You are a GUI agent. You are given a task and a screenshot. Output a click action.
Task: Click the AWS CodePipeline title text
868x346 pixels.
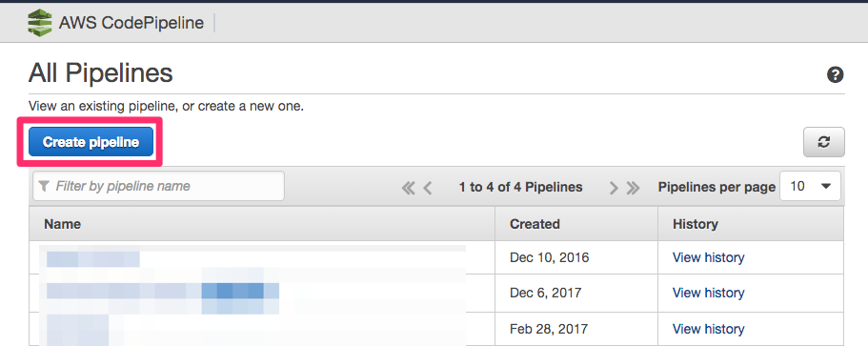131,23
